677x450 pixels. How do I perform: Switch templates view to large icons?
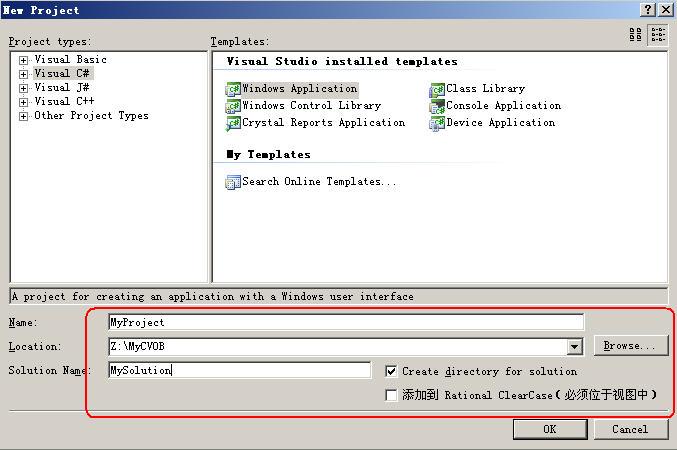[636, 34]
